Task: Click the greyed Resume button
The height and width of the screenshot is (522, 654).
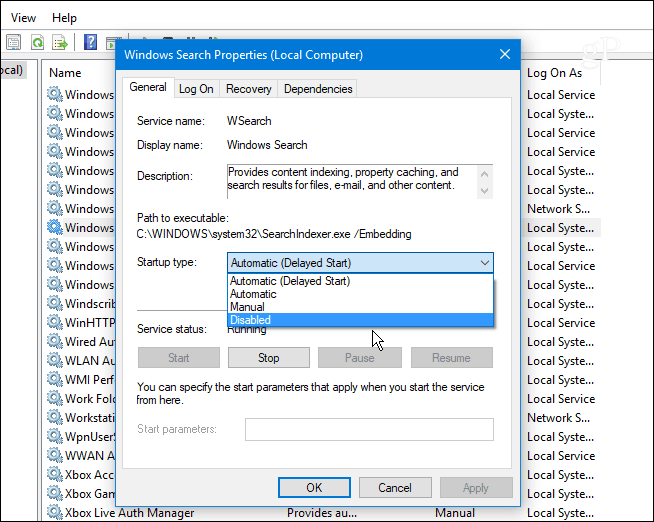Action: click(452, 358)
